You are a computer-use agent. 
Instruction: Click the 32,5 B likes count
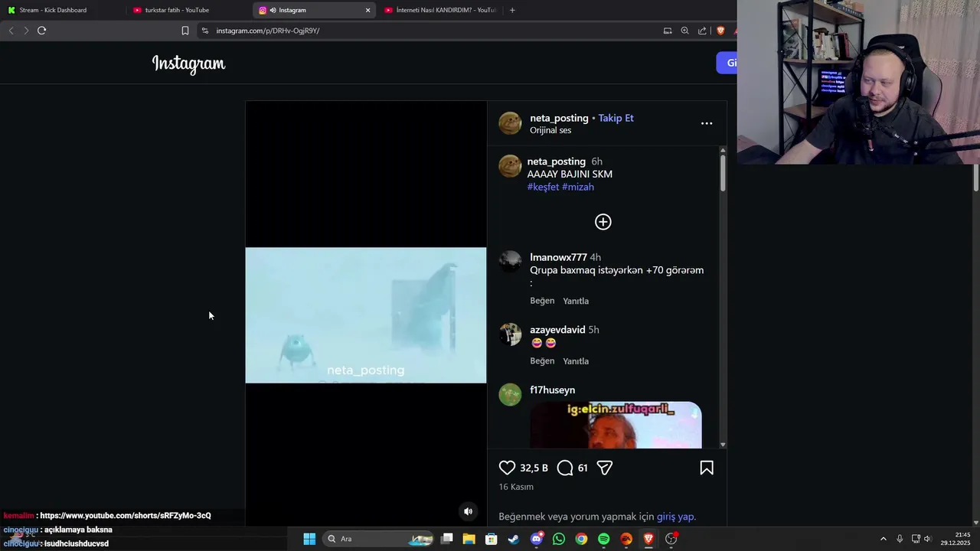click(534, 468)
